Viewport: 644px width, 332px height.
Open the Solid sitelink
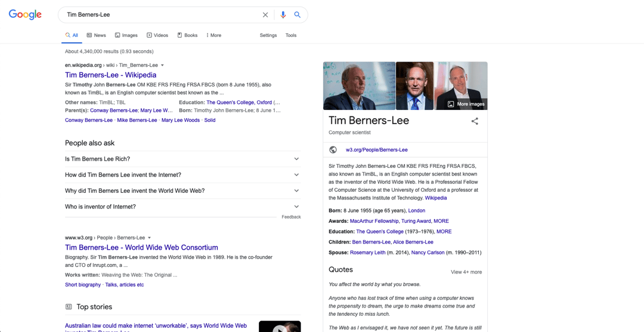209,120
